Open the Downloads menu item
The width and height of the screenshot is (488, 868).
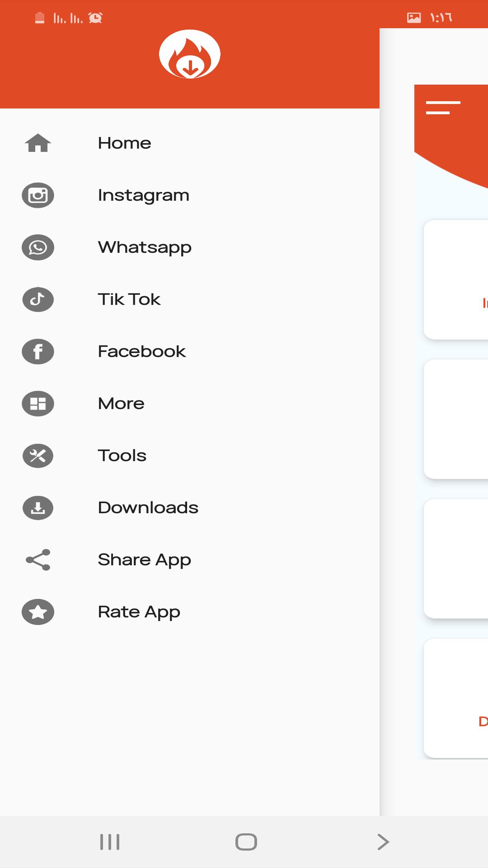(x=148, y=508)
